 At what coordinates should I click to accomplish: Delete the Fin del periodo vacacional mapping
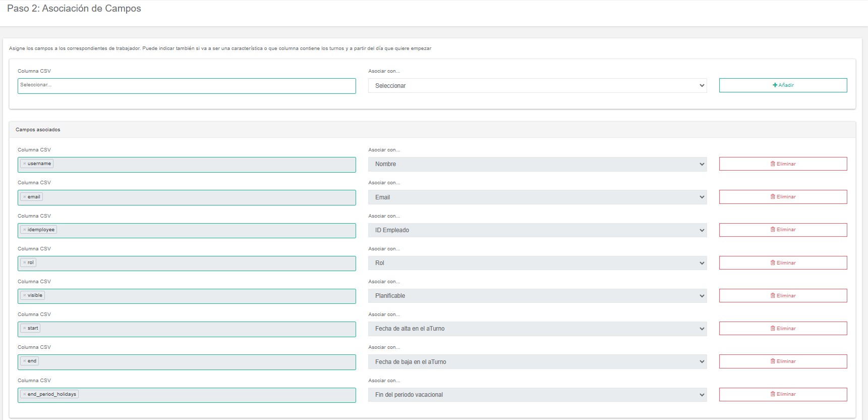click(783, 394)
